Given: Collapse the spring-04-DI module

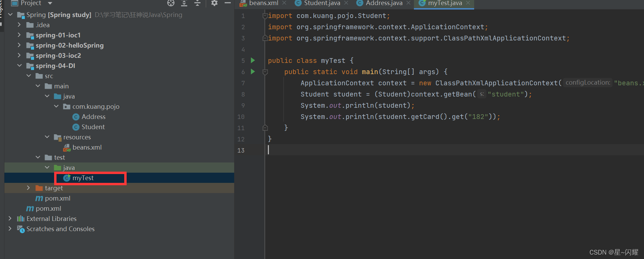Looking at the screenshot, I should 19,66.
